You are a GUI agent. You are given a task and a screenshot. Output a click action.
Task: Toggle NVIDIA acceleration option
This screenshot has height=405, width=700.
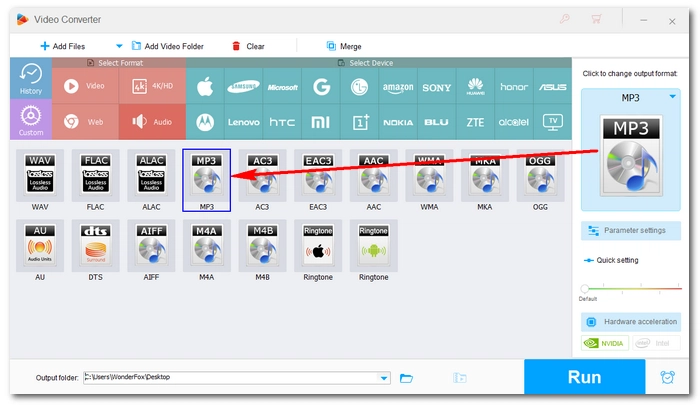(605, 343)
